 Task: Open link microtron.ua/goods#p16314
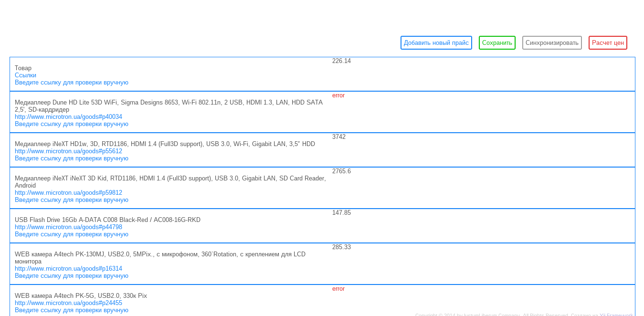click(68, 269)
